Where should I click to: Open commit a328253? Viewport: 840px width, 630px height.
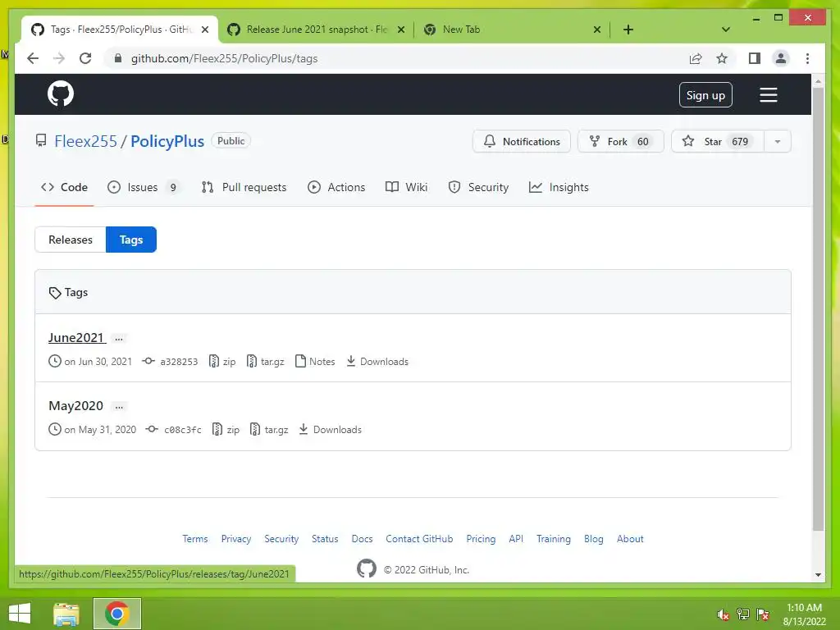point(171,362)
